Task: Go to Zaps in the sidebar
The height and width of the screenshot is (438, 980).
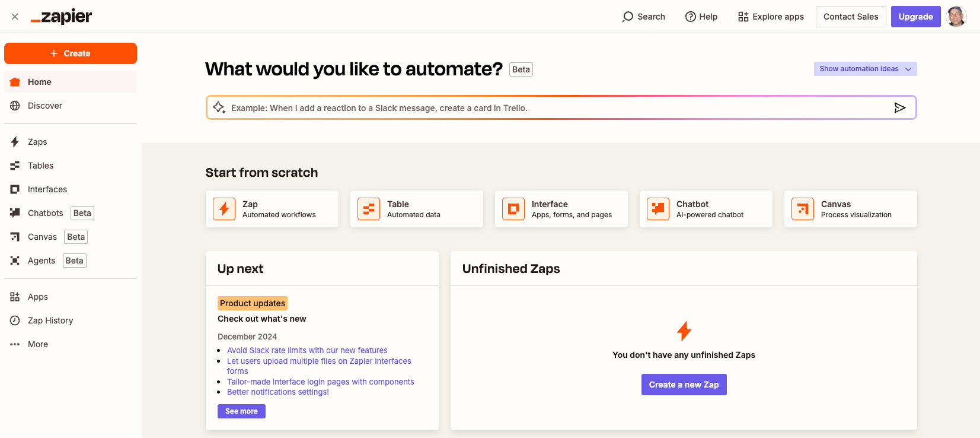Action: point(71,142)
